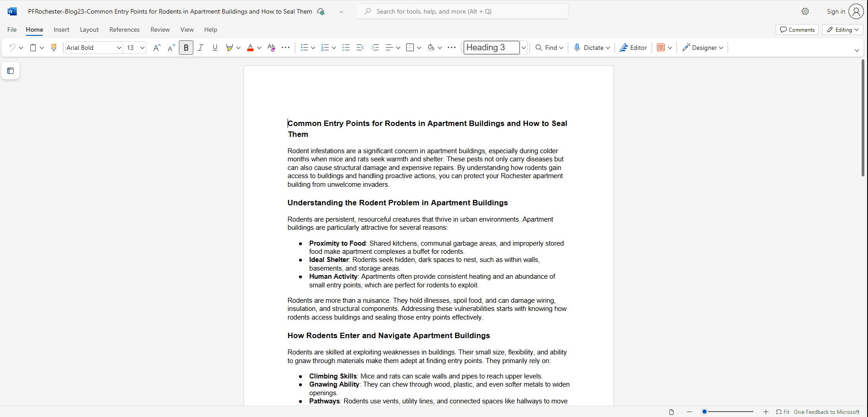Increase font size with the grow-font icon

[x=157, y=48]
